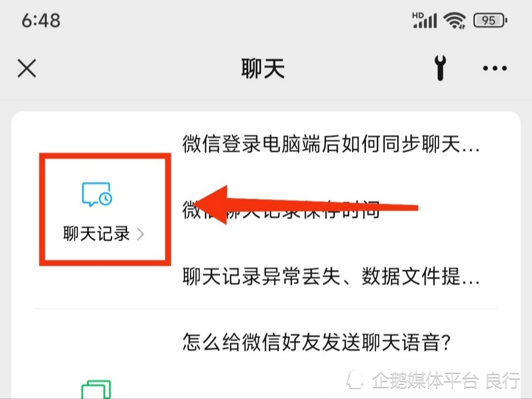Open article 聊天记录异常丢失、数据文件提…
The height and width of the screenshot is (399, 532).
(x=331, y=276)
